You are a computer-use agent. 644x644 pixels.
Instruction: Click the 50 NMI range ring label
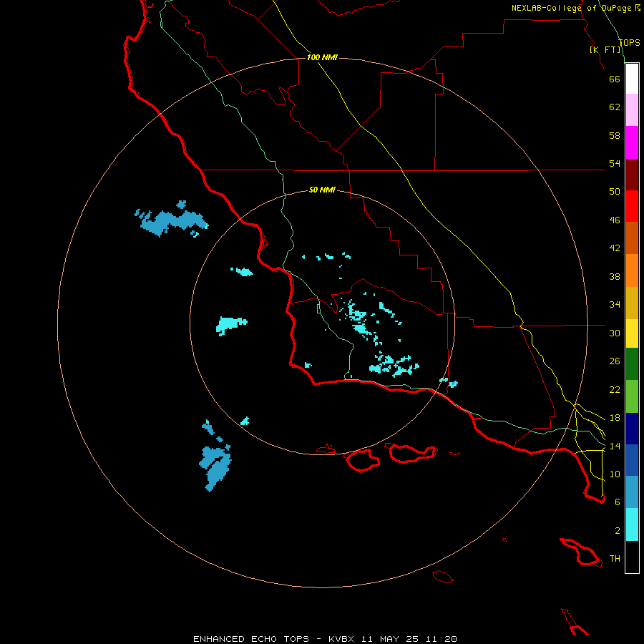click(322, 190)
